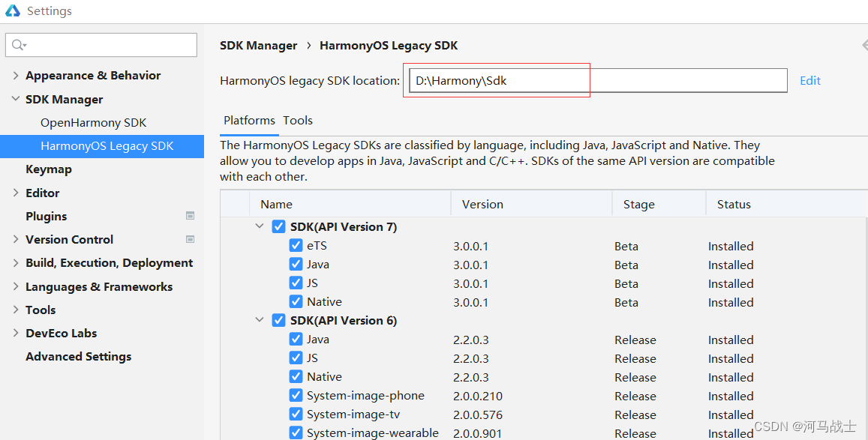Click the project-level icon beside Plugins
This screenshot has height=440, width=868.
tap(191, 216)
